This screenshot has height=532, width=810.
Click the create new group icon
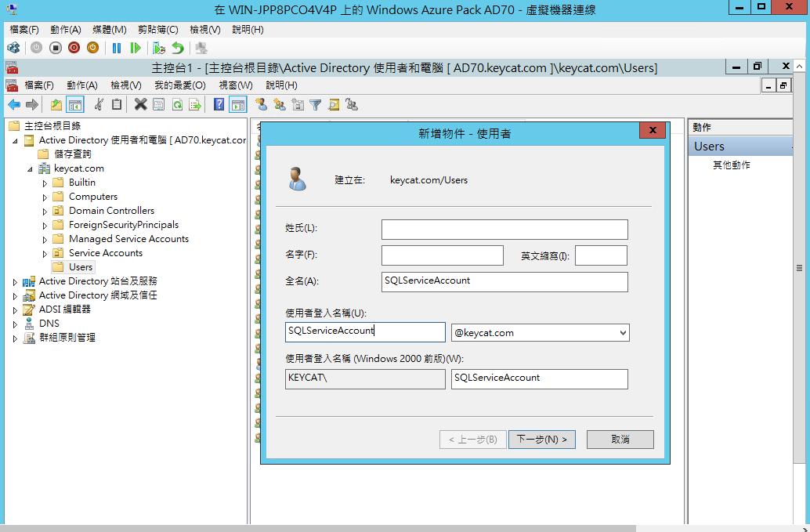[x=280, y=105]
